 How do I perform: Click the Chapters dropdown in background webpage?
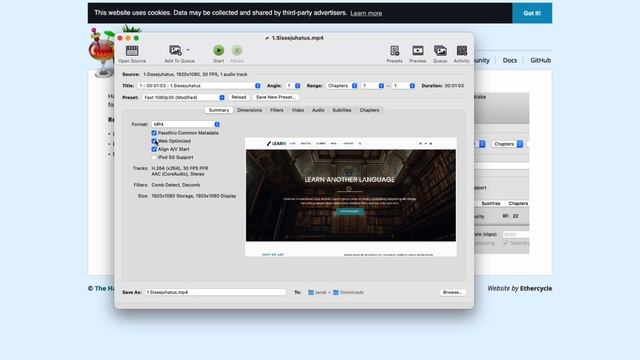pyautogui.click(x=507, y=144)
